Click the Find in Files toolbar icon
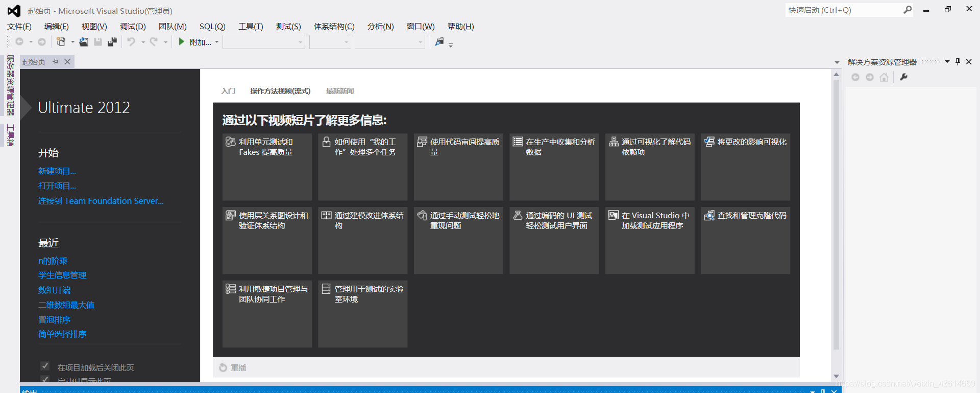The width and height of the screenshot is (980, 393). pyautogui.click(x=439, y=42)
